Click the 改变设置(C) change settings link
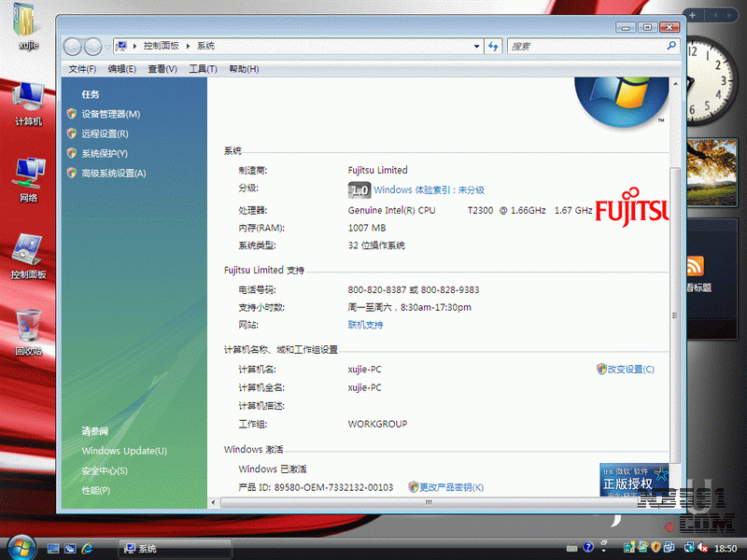The width and height of the screenshot is (747, 560). coord(630,369)
